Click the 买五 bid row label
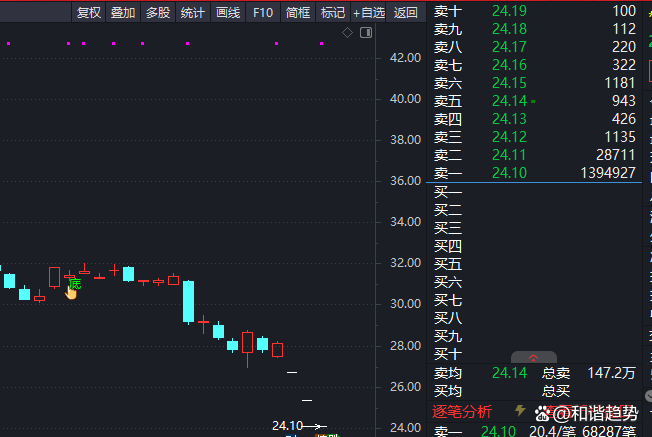Image resolution: width=652 pixels, height=437 pixels. click(448, 264)
